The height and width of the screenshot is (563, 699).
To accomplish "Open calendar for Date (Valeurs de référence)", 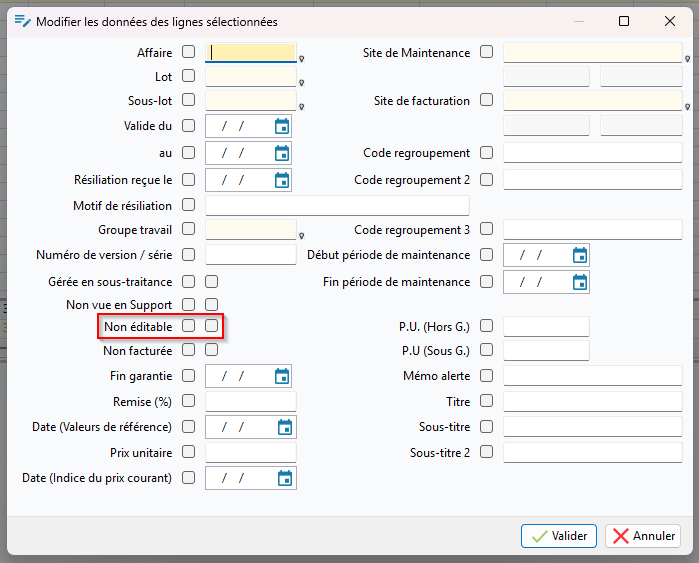I will tap(285, 427).
